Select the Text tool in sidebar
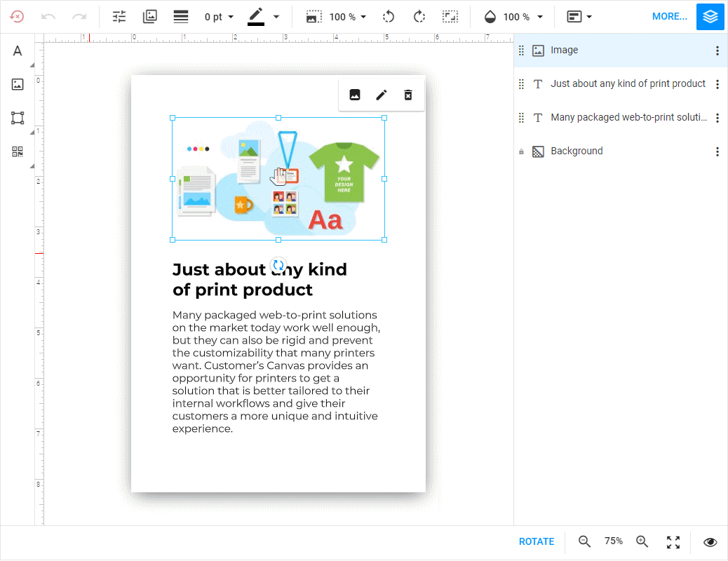Viewport: 728px width, 561px height. (x=17, y=50)
